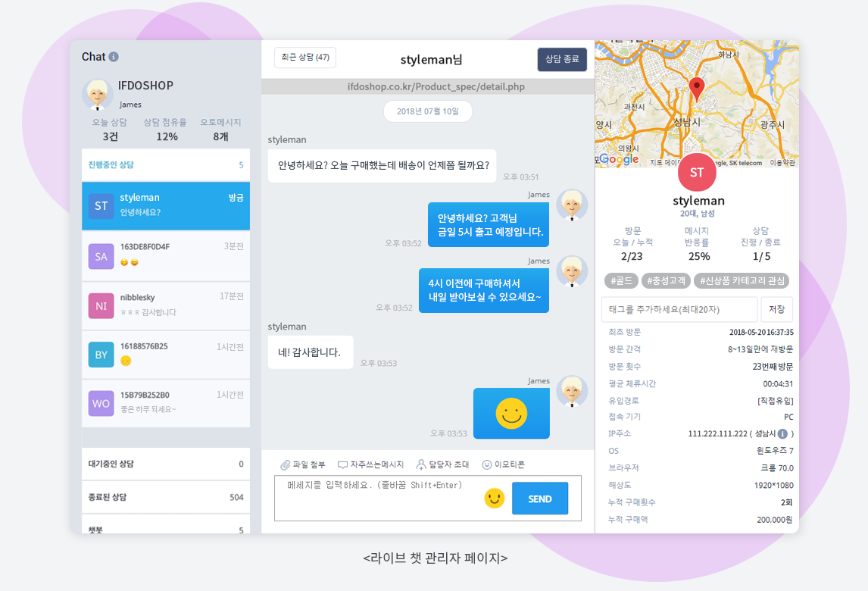Click the tag entry input field
Image resolution: width=868 pixels, height=591 pixels.
[x=679, y=309]
